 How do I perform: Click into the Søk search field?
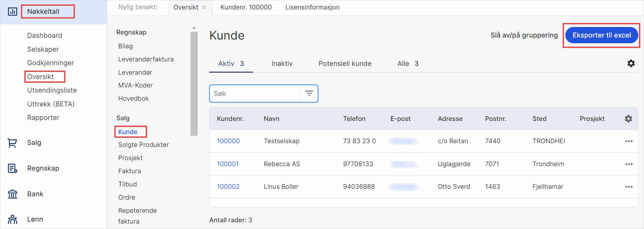255,94
